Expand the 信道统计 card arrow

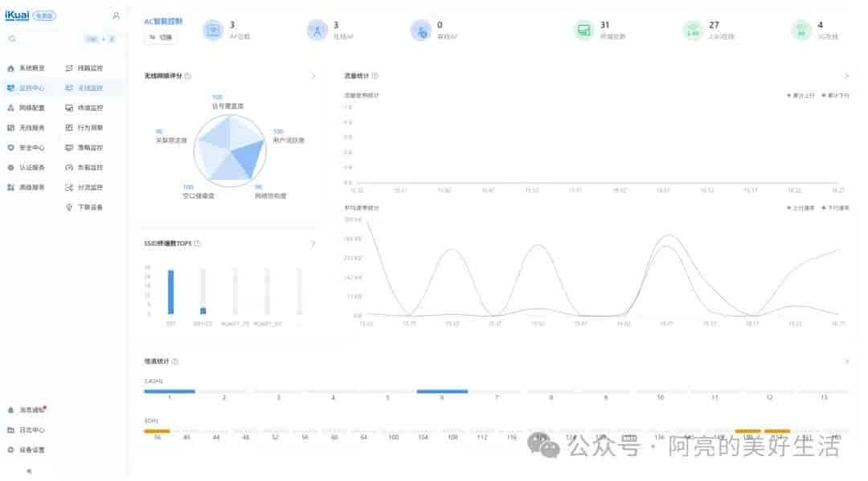point(846,361)
